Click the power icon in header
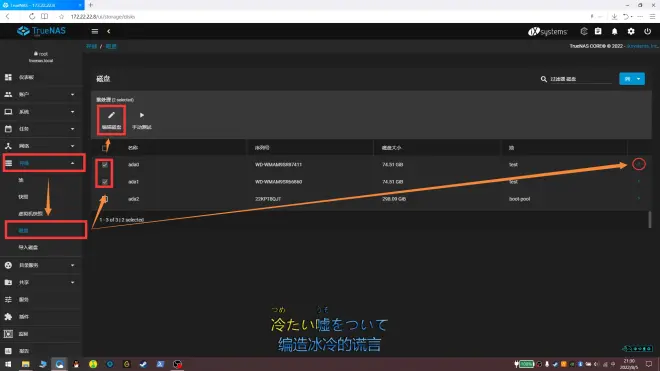660x371 pixels. (647, 31)
